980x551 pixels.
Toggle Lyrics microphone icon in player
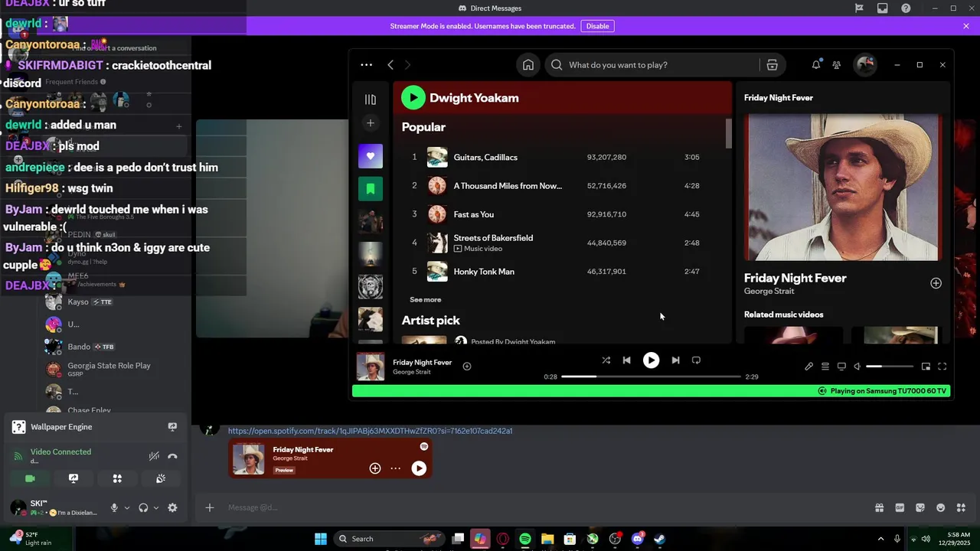(808, 367)
